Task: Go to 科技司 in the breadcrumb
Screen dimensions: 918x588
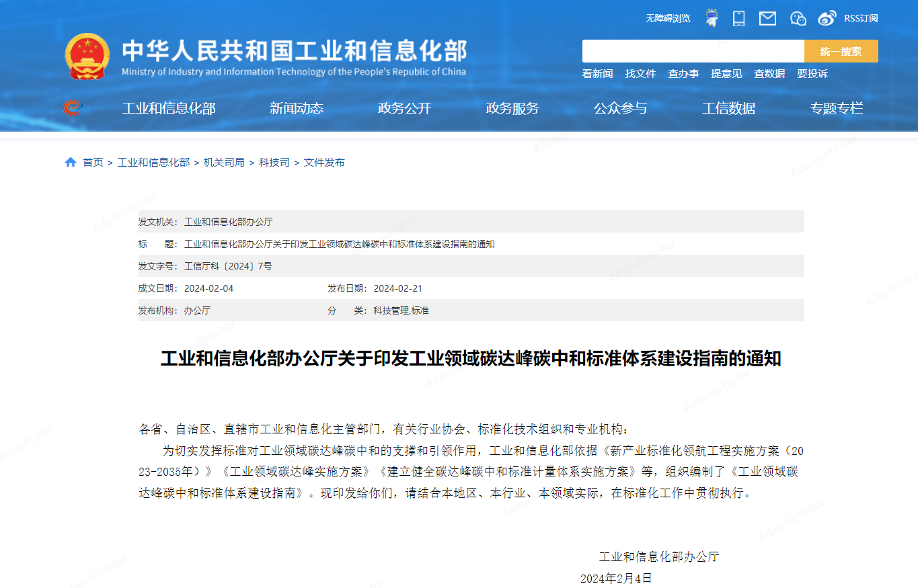Action: point(274,162)
